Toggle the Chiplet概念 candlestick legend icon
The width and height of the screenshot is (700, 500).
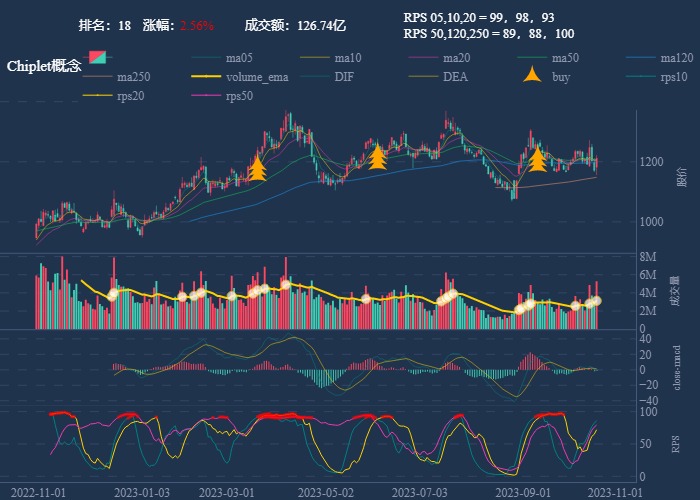pos(97,57)
